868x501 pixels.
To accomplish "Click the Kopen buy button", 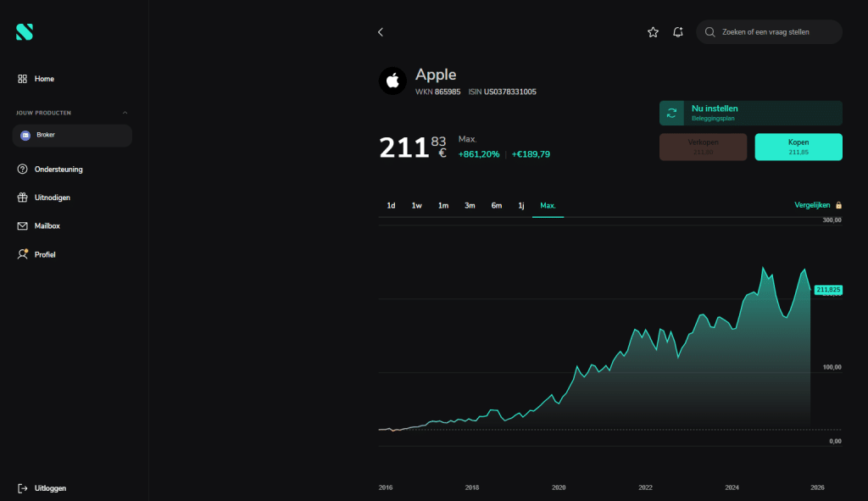I will coord(798,147).
